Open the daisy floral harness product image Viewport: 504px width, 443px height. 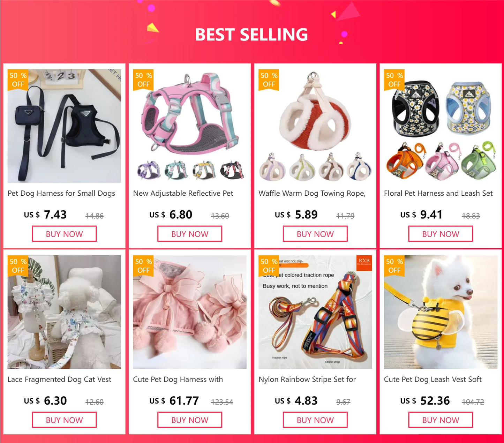click(x=441, y=126)
